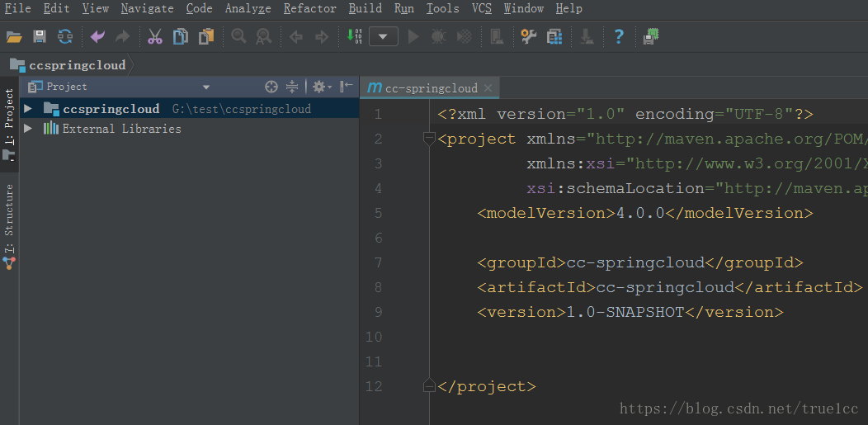Open the VCS menu

[x=482, y=8]
